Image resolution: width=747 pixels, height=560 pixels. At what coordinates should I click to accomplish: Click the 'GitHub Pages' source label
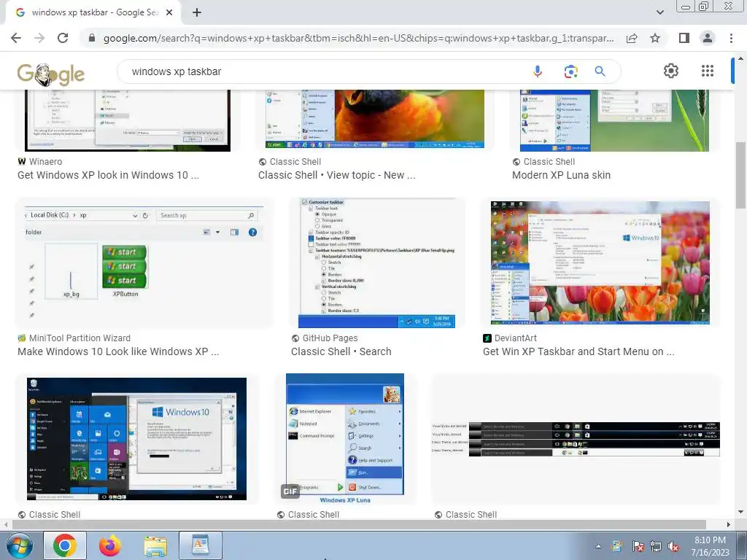pyautogui.click(x=330, y=338)
